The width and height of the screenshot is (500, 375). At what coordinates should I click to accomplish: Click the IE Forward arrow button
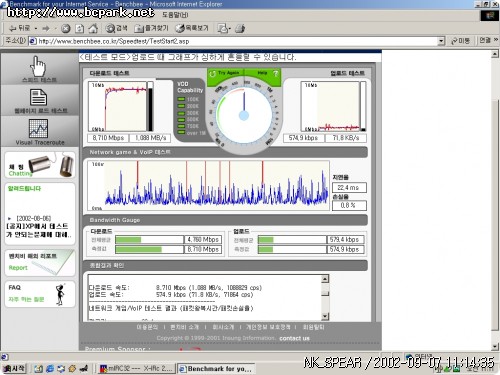[x=46, y=28]
